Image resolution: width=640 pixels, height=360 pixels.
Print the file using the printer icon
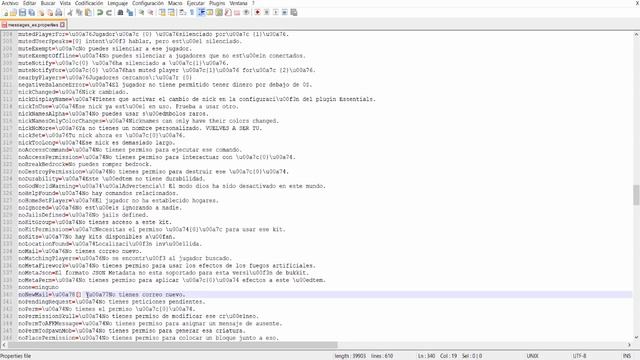(58, 13)
